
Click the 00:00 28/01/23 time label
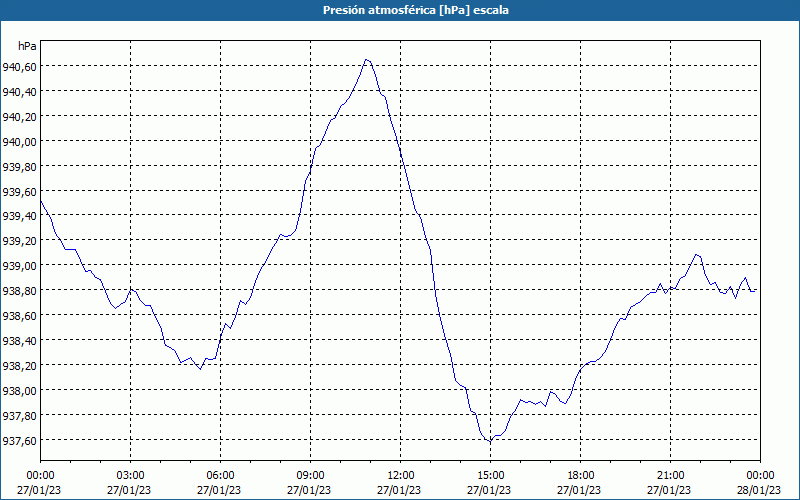759,483
